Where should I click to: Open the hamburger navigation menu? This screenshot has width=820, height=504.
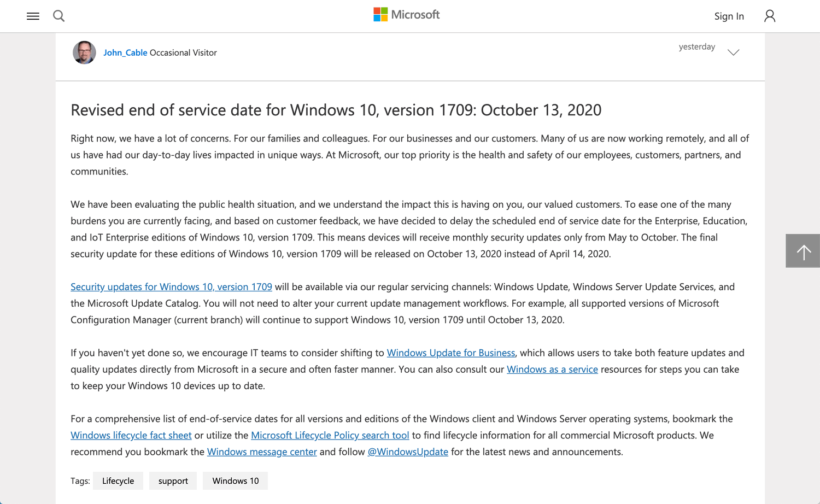click(33, 16)
